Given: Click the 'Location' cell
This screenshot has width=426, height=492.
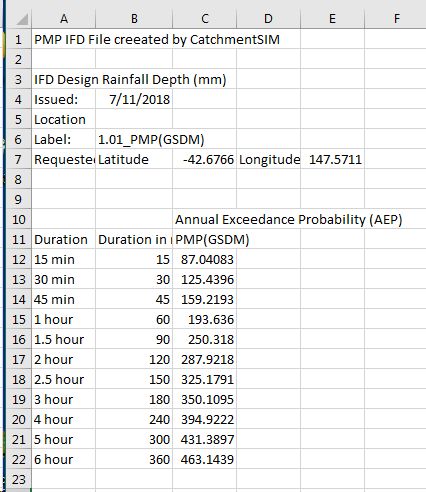Looking at the screenshot, I should click(x=64, y=119).
